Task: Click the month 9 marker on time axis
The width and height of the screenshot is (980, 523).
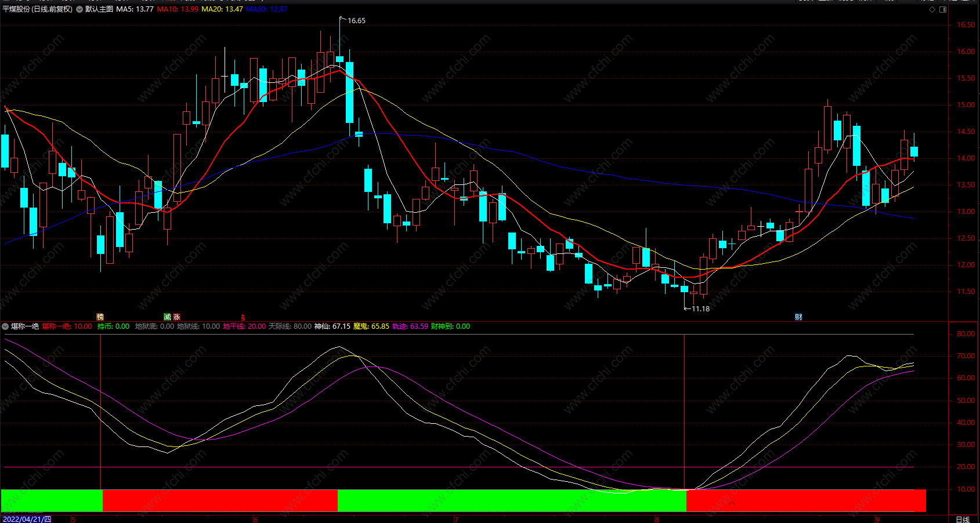Action: click(x=877, y=519)
